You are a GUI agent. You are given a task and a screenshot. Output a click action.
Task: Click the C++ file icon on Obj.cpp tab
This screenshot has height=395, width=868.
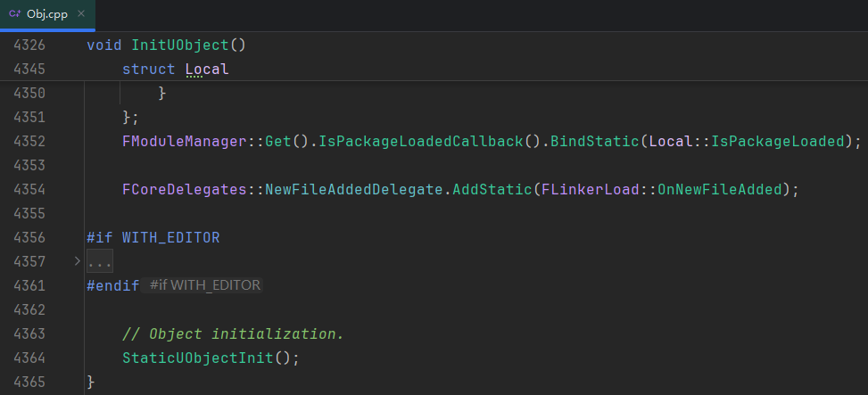pos(15,14)
